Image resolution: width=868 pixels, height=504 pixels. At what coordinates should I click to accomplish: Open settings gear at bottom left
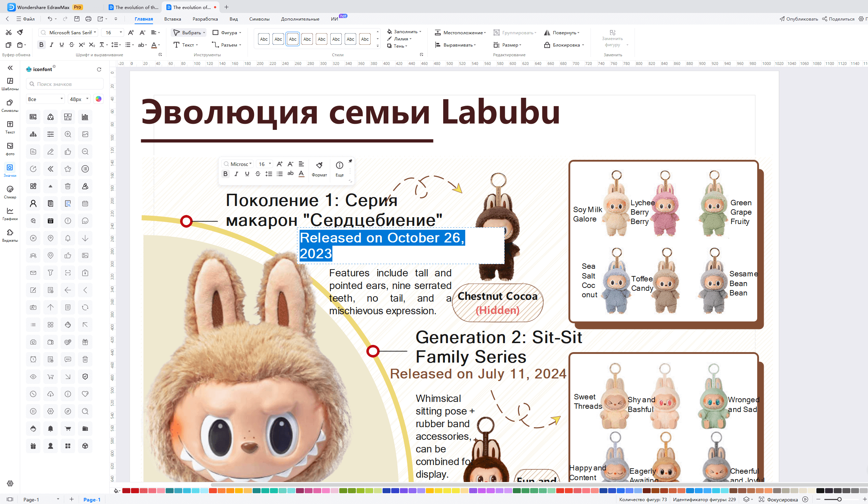pos(10,483)
